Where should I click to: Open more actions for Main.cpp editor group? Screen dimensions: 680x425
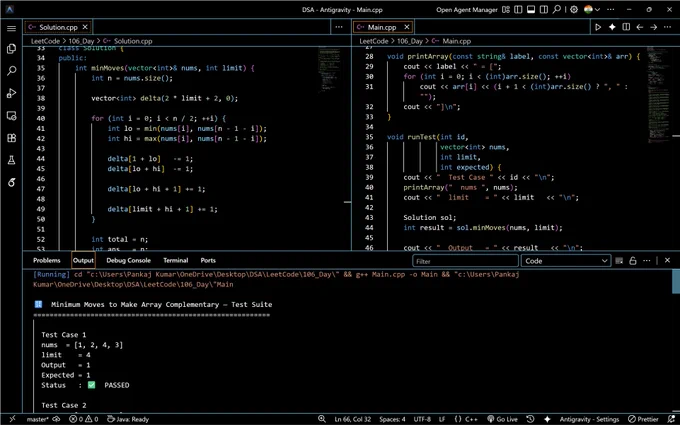click(x=667, y=27)
